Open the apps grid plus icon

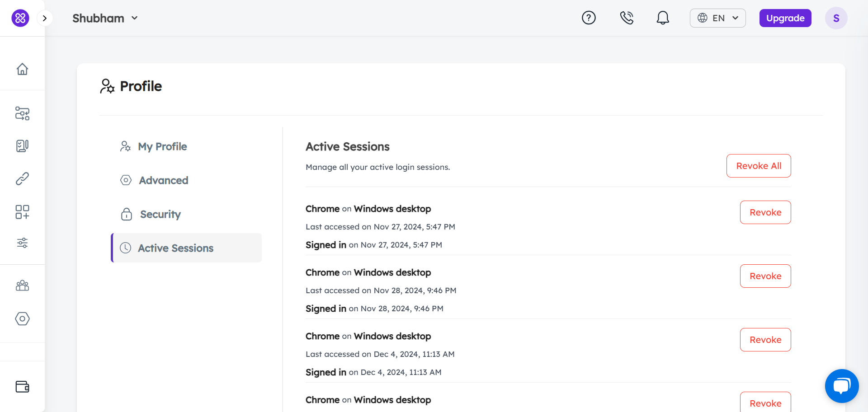(22, 212)
